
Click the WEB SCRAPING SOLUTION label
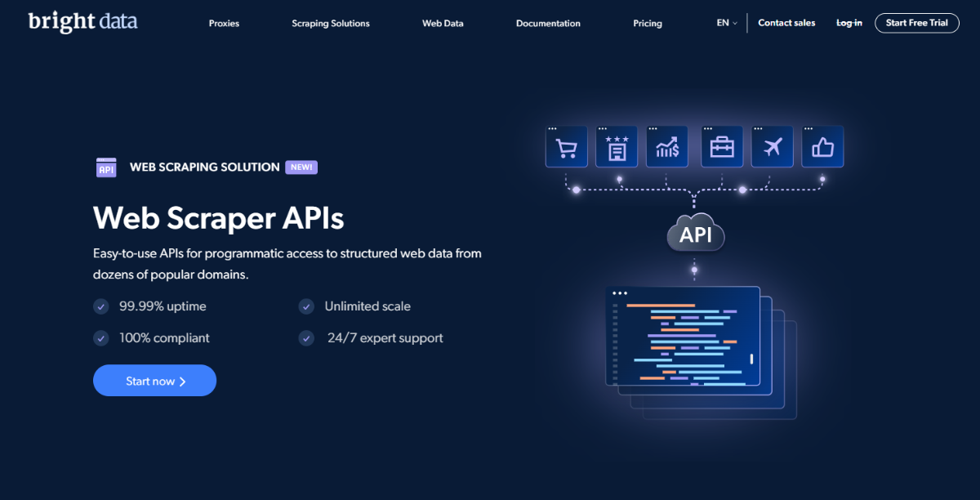pyautogui.click(x=204, y=167)
